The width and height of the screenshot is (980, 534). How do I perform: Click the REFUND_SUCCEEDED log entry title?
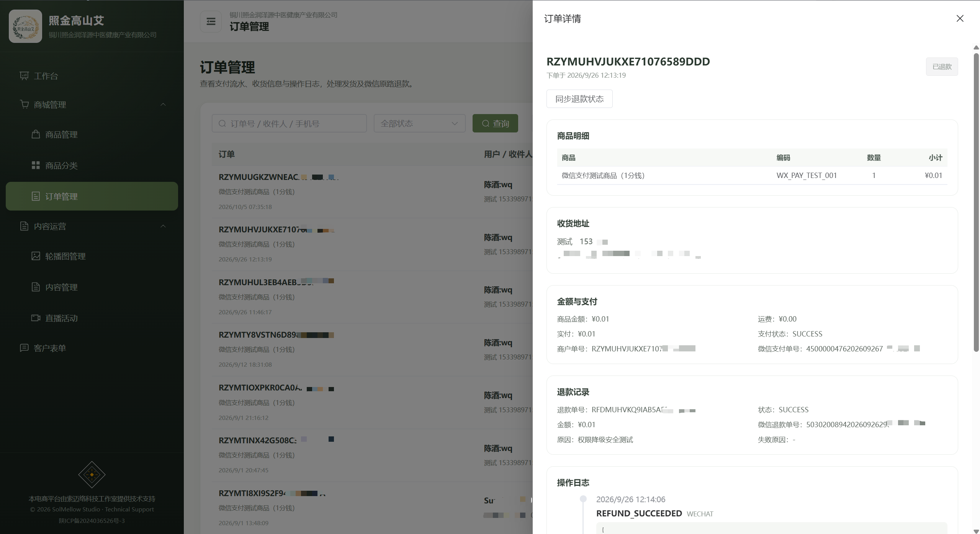(x=639, y=513)
